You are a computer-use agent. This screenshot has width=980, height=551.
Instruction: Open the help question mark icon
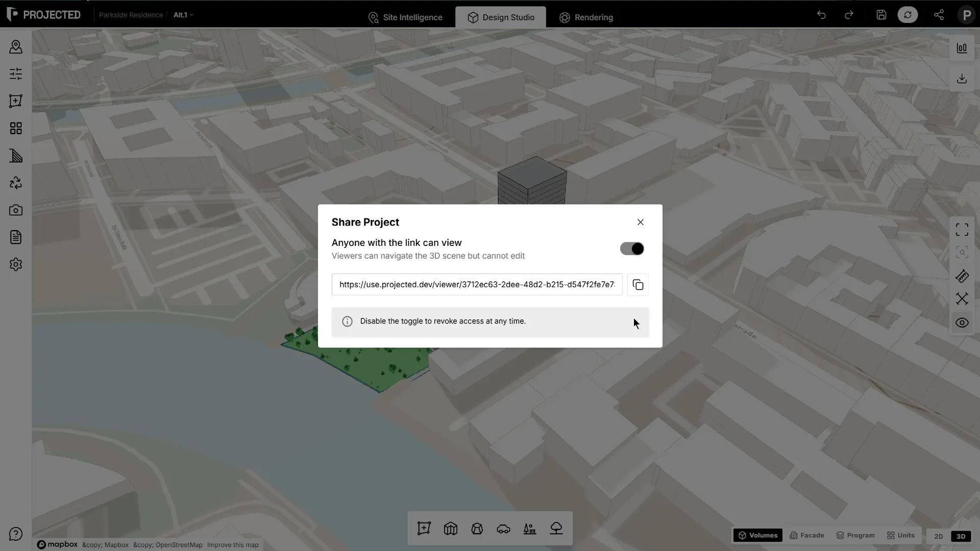click(x=16, y=534)
